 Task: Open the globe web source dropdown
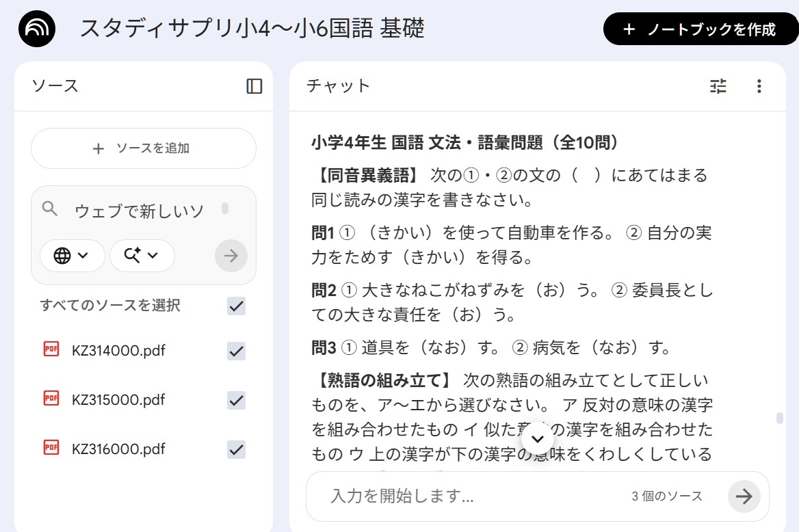pos(72,256)
